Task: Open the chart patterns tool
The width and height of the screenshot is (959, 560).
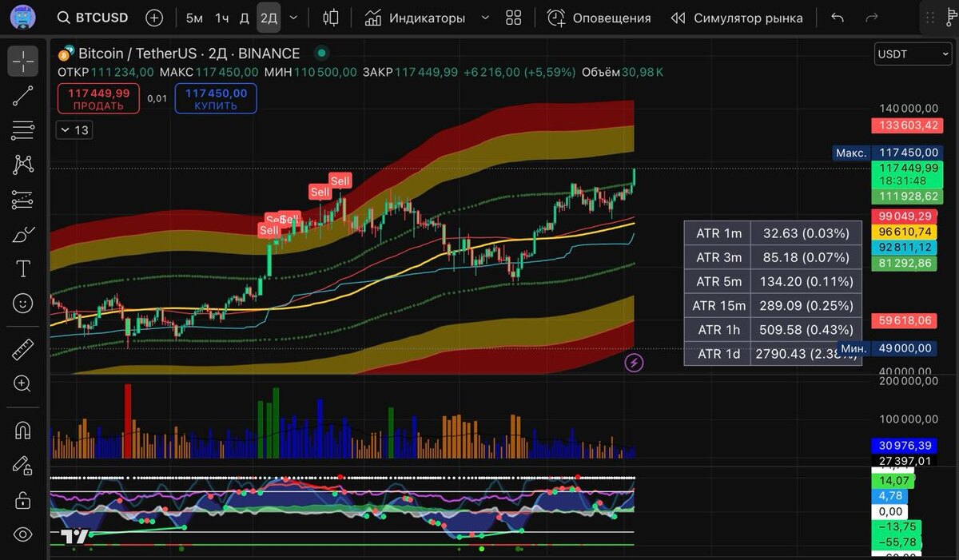Action: click(23, 165)
